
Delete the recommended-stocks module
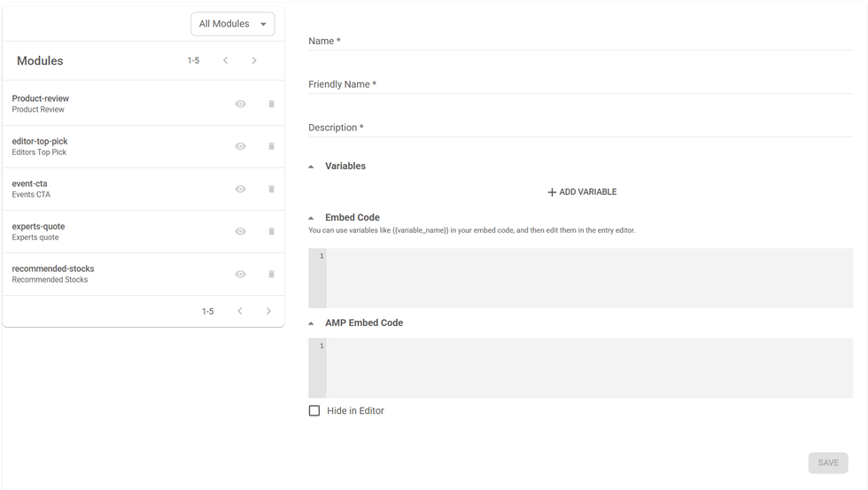(271, 274)
